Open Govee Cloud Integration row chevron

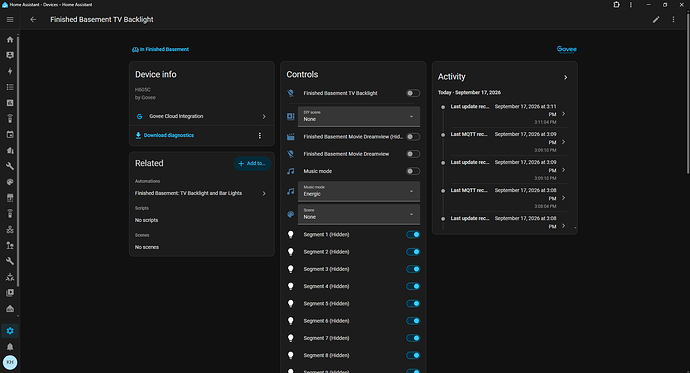[264, 117]
